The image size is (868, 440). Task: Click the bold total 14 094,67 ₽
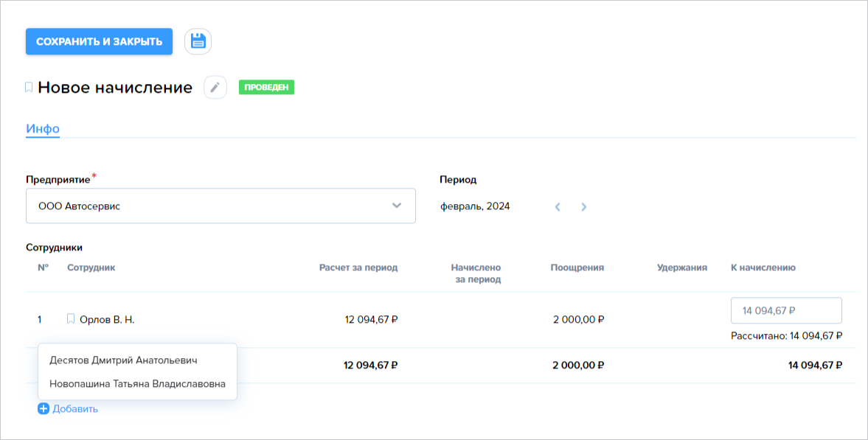point(816,366)
